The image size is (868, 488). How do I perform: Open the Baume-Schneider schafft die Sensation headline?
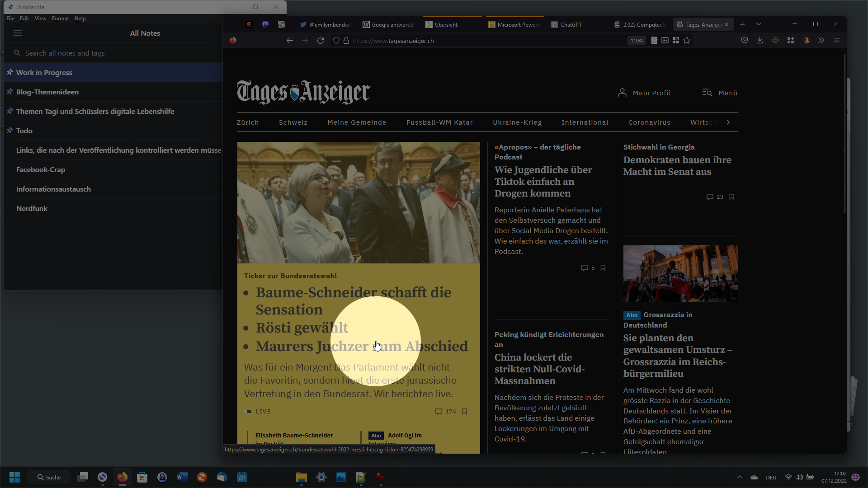tap(354, 301)
